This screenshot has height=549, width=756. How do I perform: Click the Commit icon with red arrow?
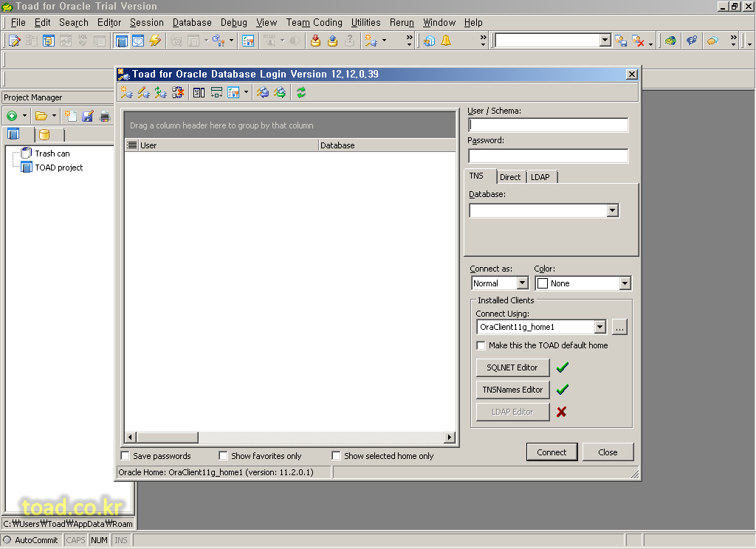click(315, 41)
